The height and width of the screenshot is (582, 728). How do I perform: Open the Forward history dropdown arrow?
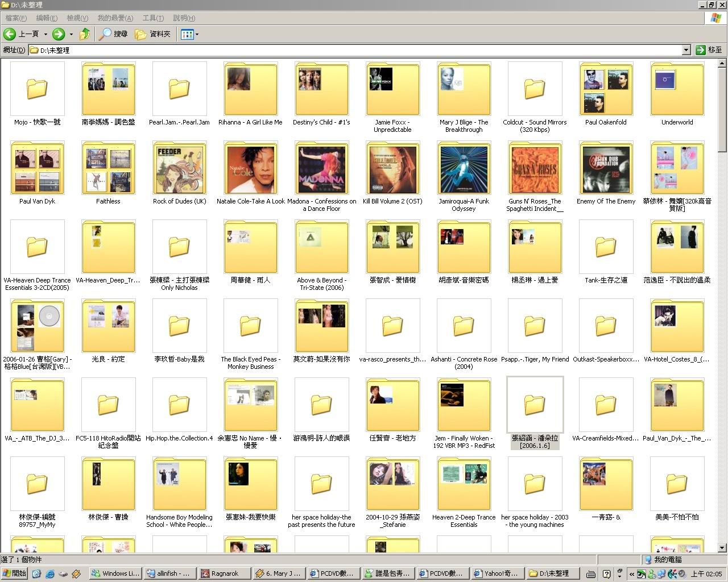71,34
